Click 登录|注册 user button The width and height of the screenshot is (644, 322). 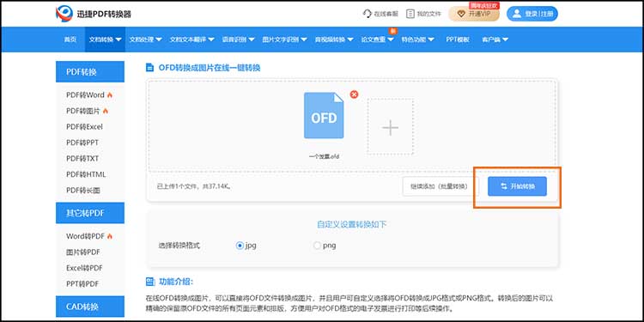(532, 14)
